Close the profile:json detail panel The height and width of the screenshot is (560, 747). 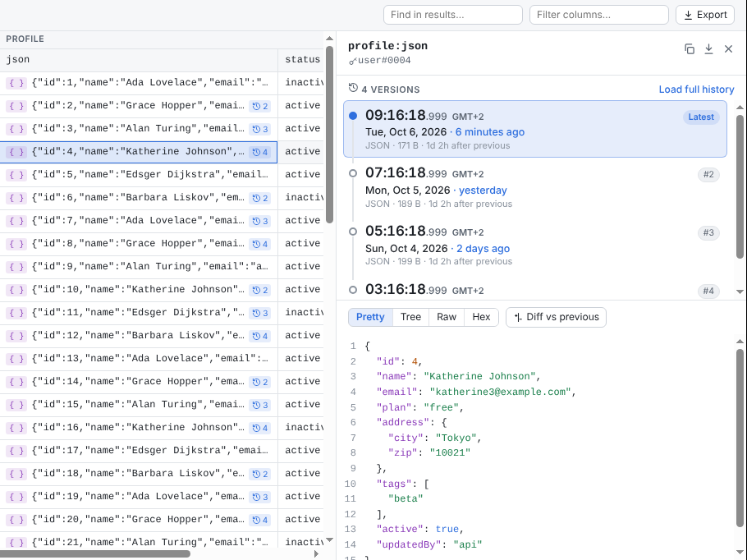point(728,48)
